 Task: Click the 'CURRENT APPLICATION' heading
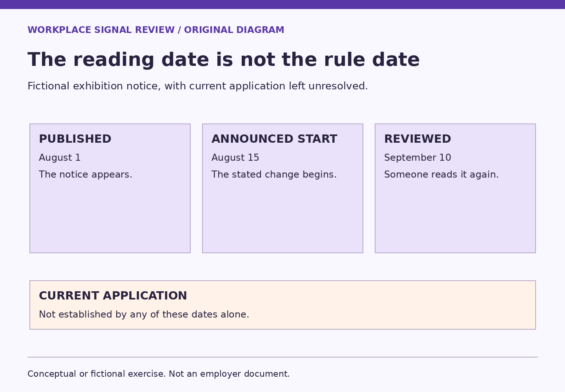point(113,296)
